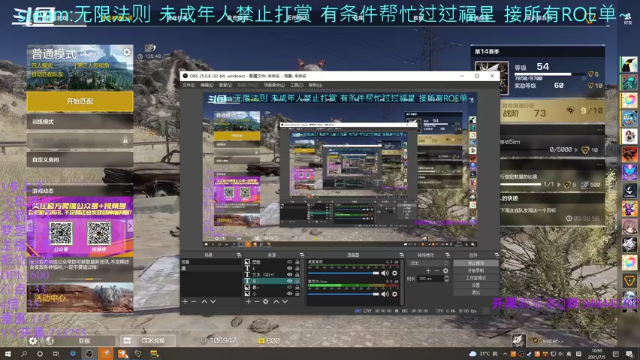Toggle visibility of 文本 (GDI+) source
Image resolution: width=640 pixels, height=360 pixels.
click(289, 275)
